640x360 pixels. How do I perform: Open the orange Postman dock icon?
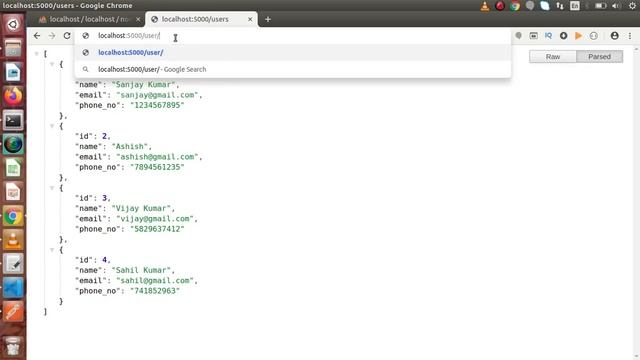click(13, 312)
